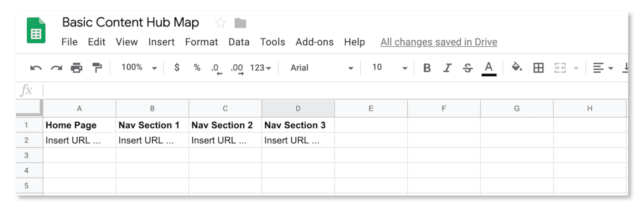
Task: Toggle Bold formatting
Action: pyautogui.click(x=427, y=68)
